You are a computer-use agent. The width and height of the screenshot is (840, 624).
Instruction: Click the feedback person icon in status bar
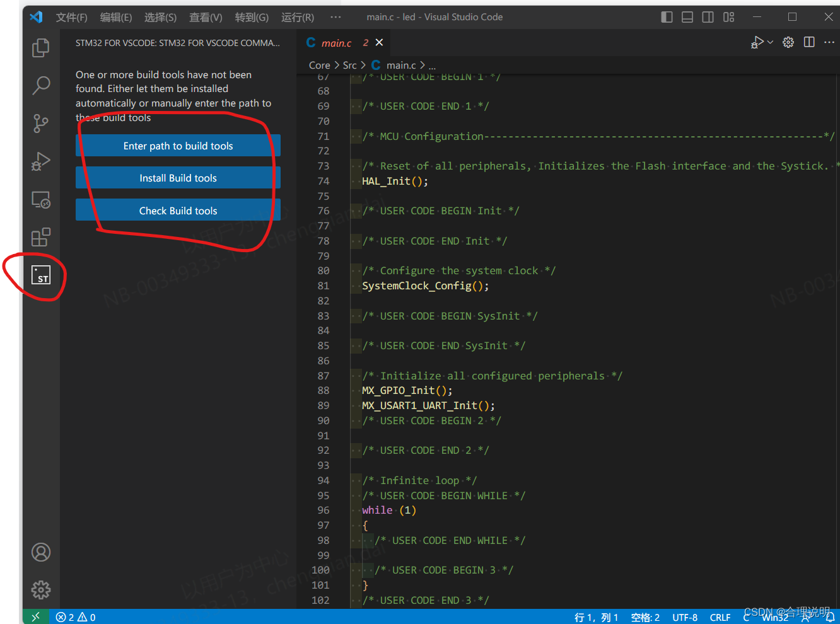tap(805, 618)
